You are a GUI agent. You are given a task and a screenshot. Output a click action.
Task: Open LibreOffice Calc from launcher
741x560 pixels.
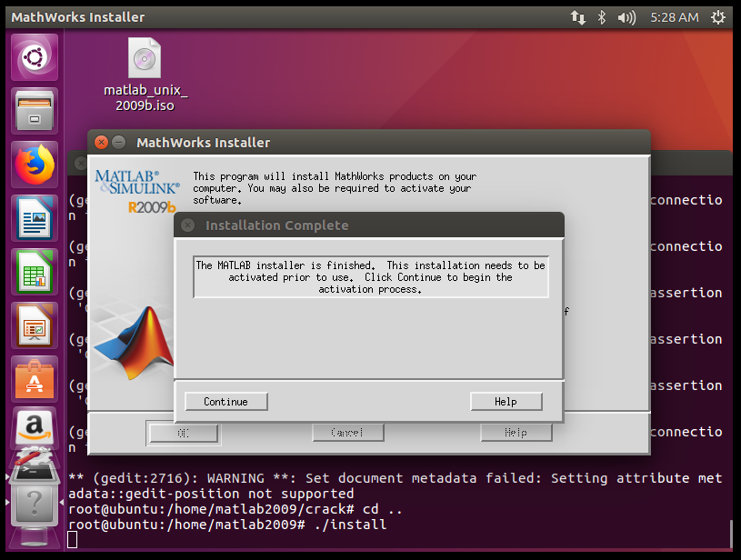coord(35,272)
